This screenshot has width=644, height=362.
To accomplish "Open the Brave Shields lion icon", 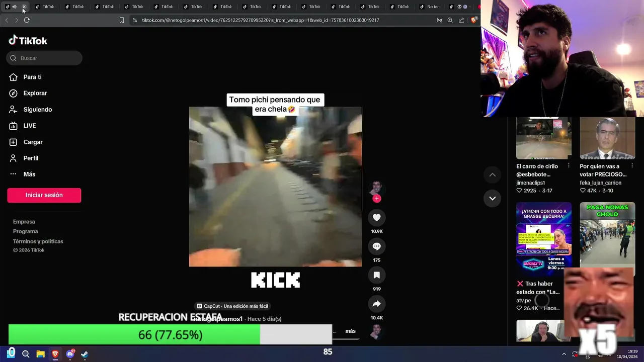I will pos(473,20).
